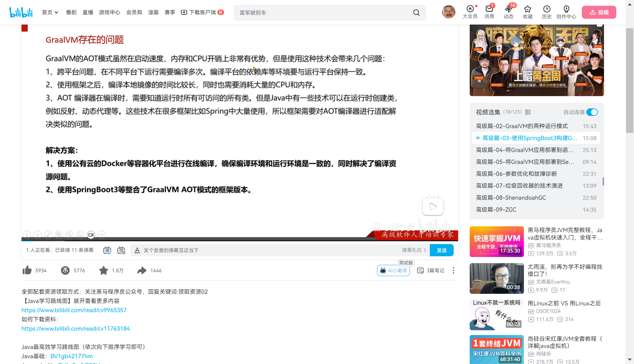Click the search magnifier icon
Viewport: 634px width, 364px height.
point(416,13)
